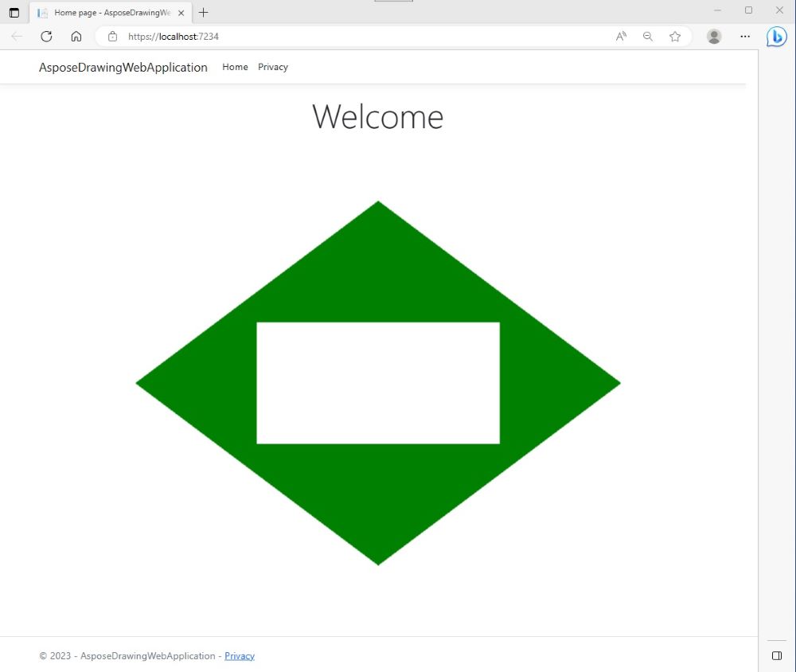View site information lock icon
Screen dimensions: 796x672
[x=112, y=37]
